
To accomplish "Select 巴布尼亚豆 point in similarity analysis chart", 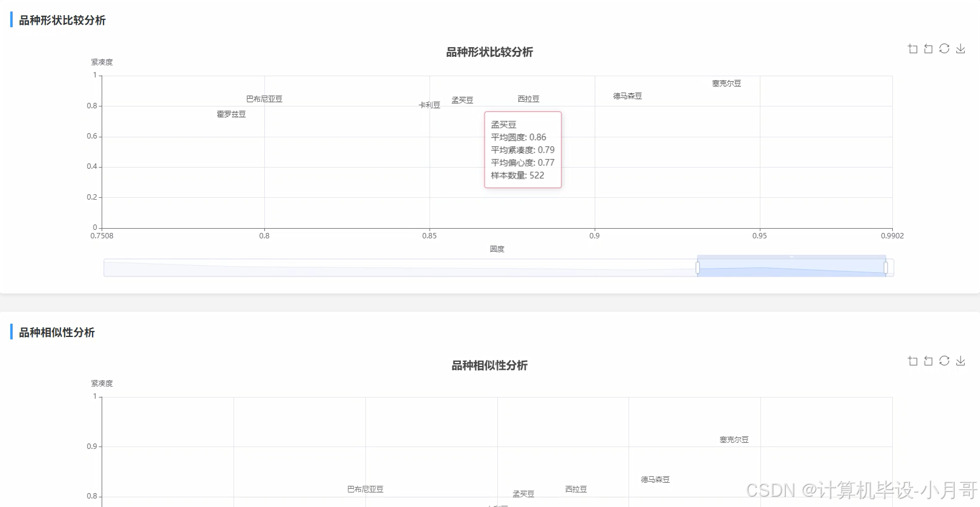I will pyautogui.click(x=365, y=489).
